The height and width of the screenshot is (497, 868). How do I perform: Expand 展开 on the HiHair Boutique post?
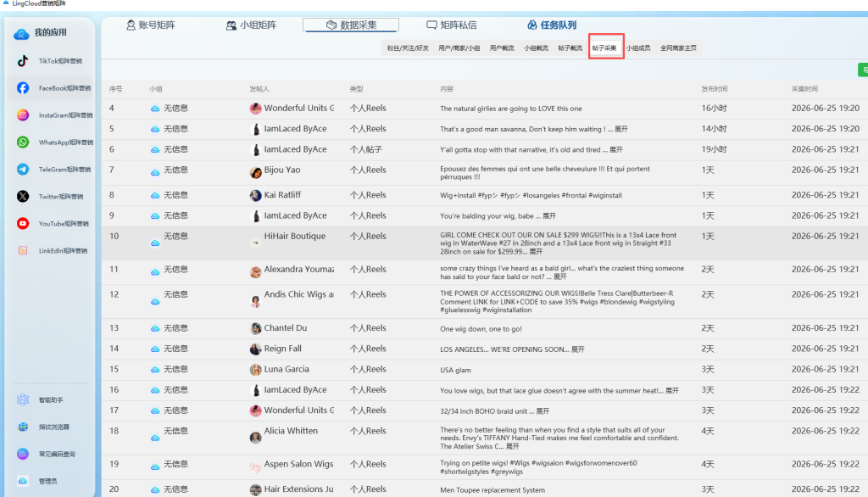[x=536, y=252]
